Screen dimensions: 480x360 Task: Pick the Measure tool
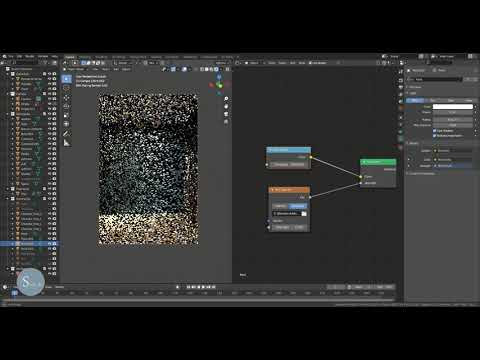[67, 143]
